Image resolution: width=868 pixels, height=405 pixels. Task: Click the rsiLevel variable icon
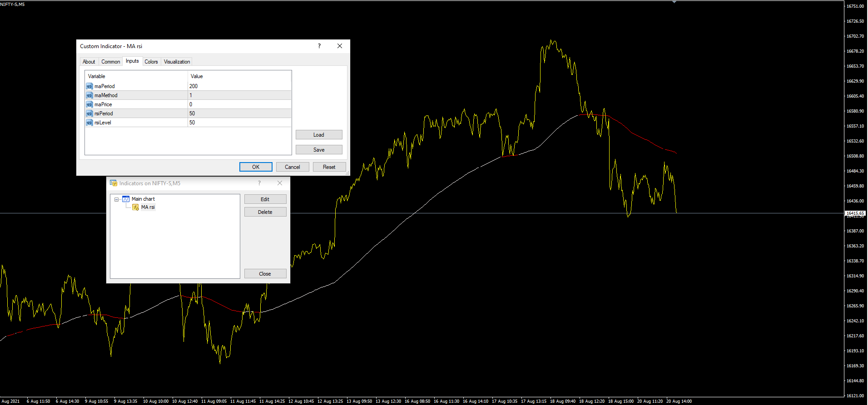pos(89,123)
